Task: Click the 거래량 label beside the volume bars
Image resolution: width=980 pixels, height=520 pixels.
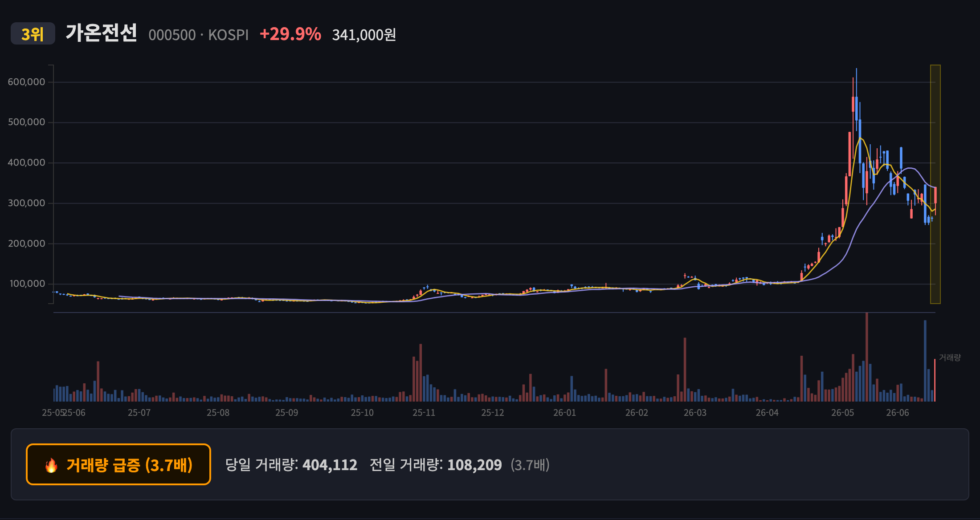Action: [950, 357]
